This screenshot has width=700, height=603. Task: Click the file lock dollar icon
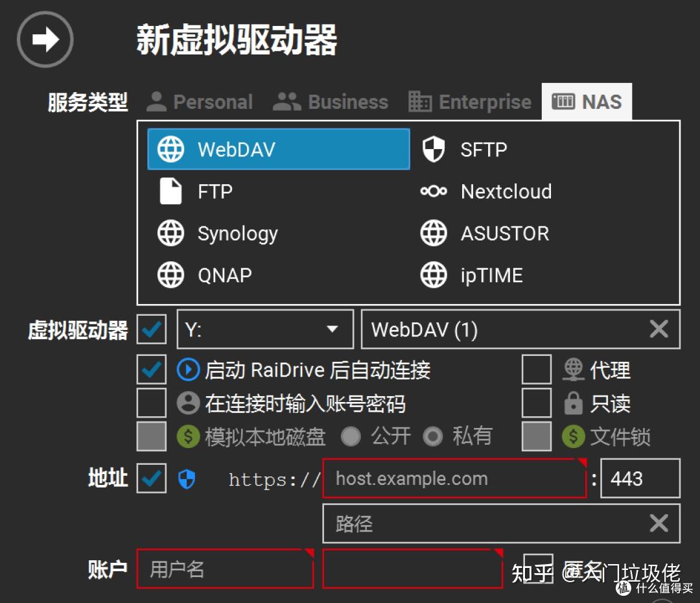(x=574, y=436)
